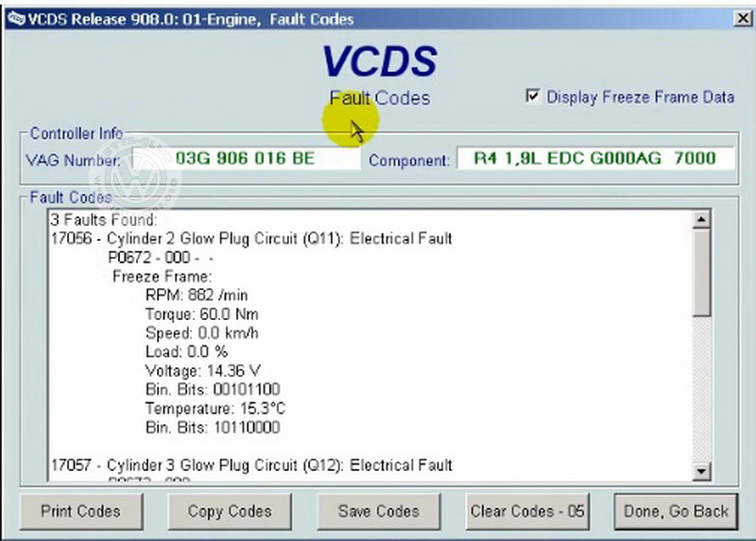Click Clear Codes - 05 button
This screenshot has width=756, height=541.
527,511
